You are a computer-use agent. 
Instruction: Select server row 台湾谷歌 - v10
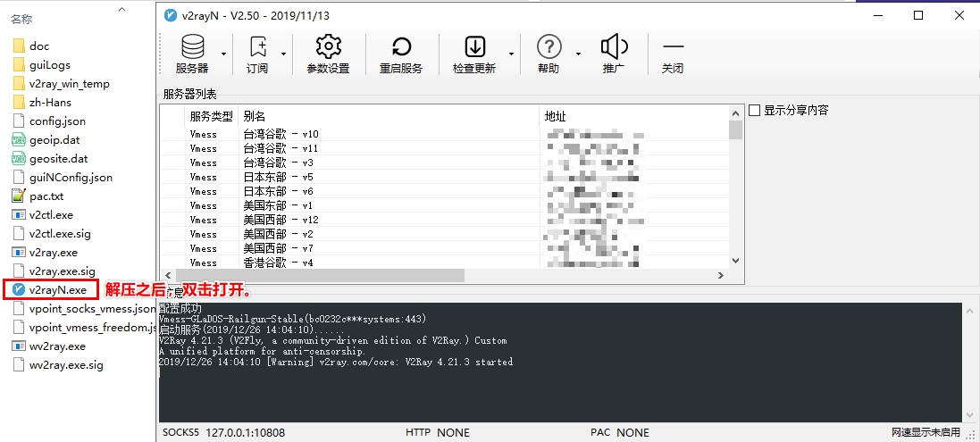(444, 134)
